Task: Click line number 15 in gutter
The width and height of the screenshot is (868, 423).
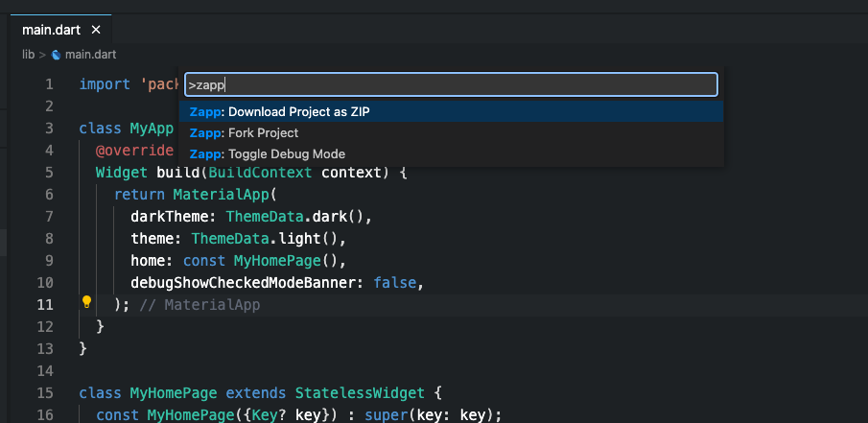Action: [45, 393]
